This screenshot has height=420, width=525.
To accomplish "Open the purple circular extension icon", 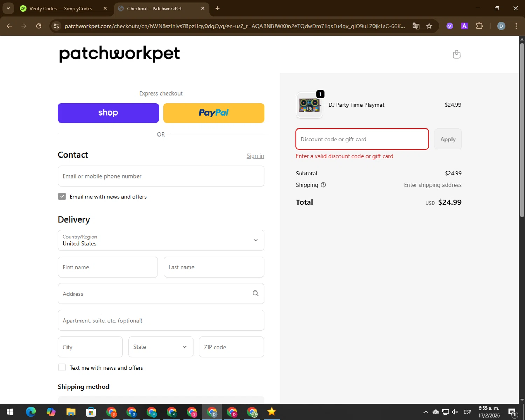I will pyautogui.click(x=450, y=26).
